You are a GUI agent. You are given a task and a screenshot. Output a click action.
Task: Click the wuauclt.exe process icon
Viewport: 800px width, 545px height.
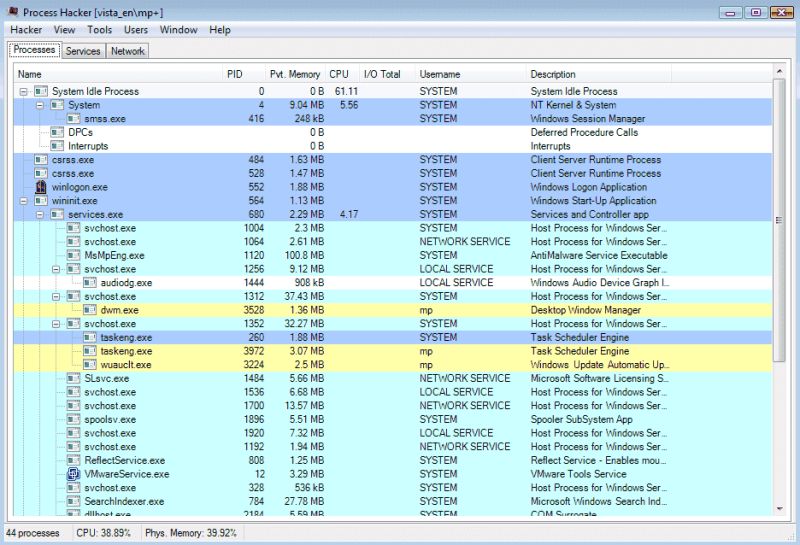pyautogui.click(x=90, y=364)
